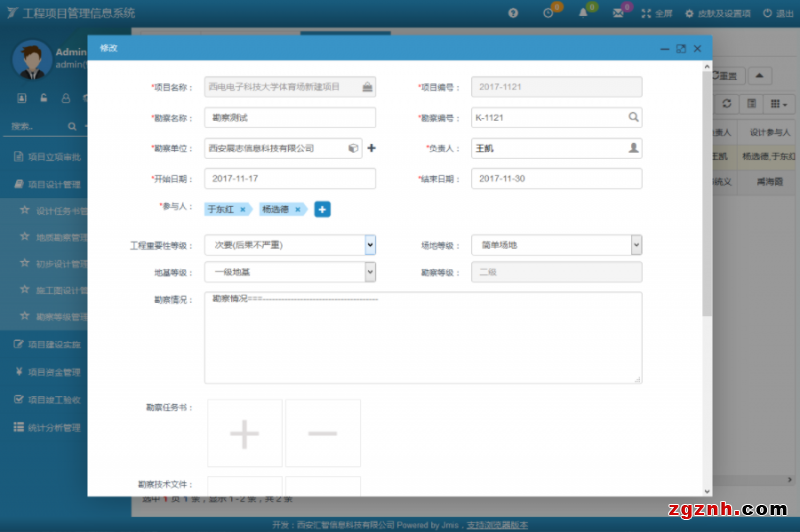
Task: Open the mail messages icon
Action: tap(618, 13)
